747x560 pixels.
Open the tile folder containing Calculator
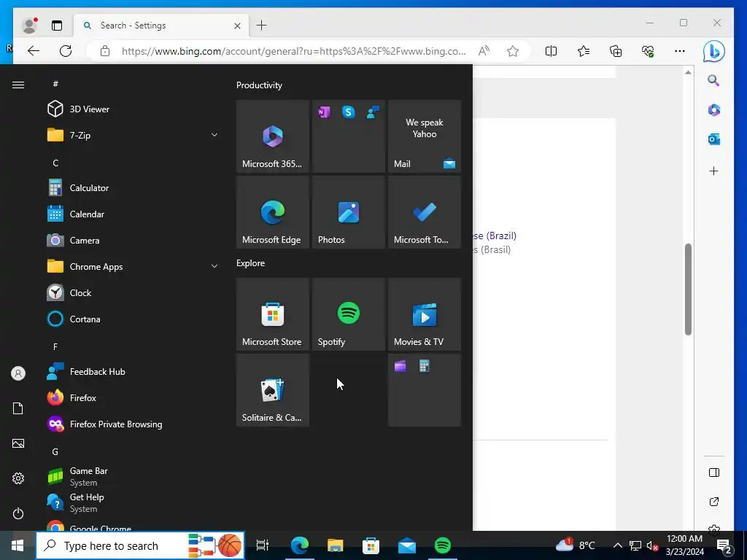pos(425,390)
